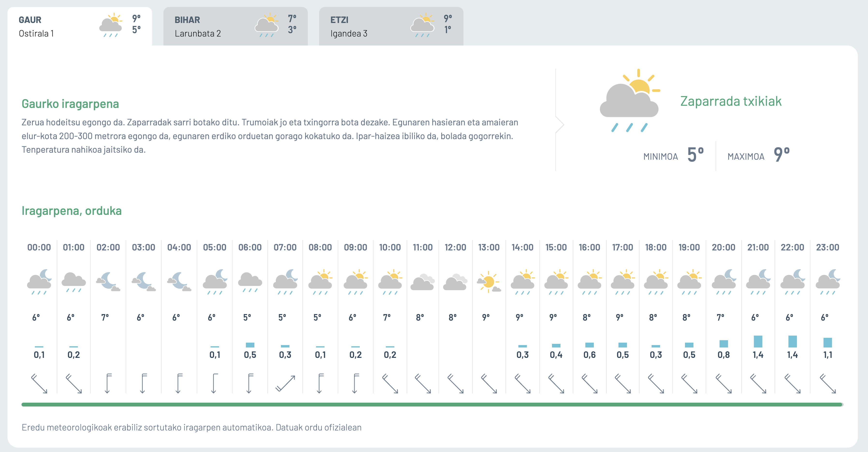Click the 13:00 sunny icon
868x452 pixels.
coord(489,282)
